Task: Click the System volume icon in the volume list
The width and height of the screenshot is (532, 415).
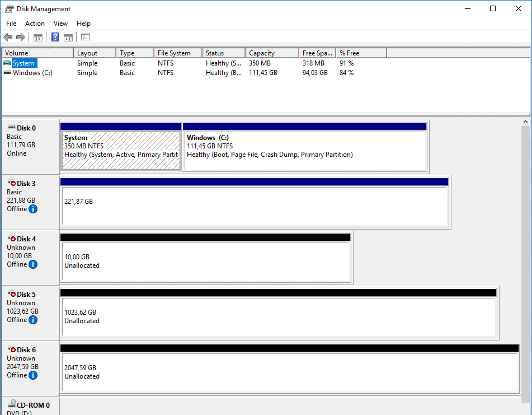Action: 7,63
